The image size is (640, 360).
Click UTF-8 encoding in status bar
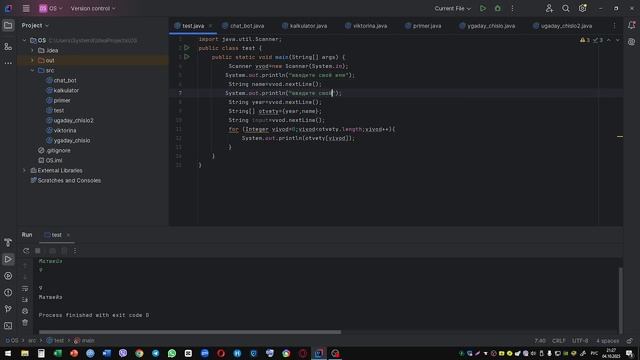pos(580,340)
